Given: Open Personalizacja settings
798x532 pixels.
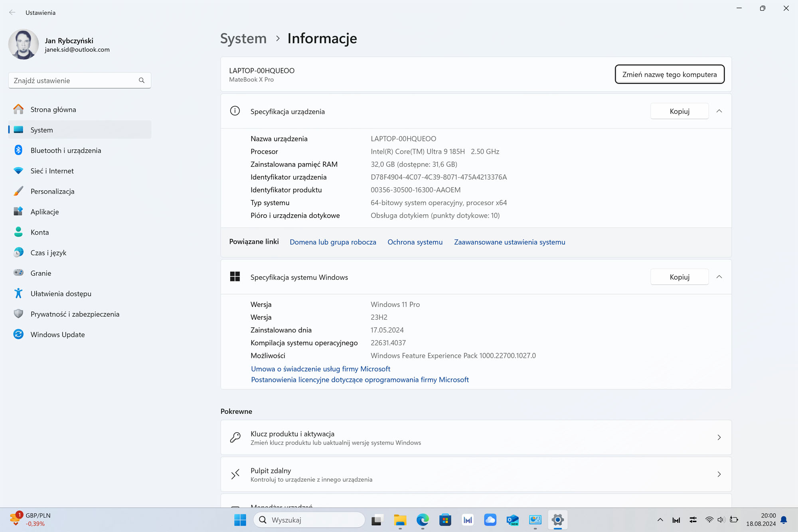Looking at the screenshot, I should 80,191.
